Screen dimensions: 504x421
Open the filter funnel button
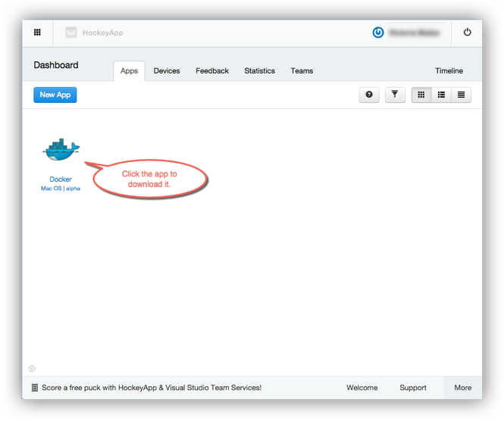click(395, 95)
